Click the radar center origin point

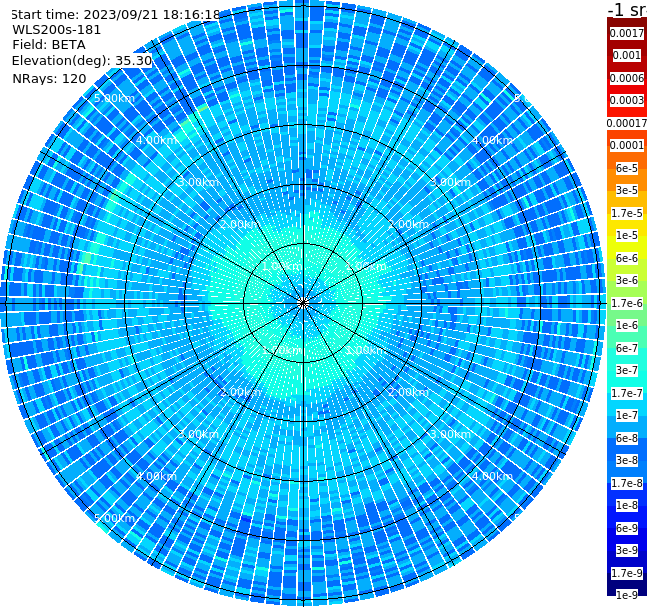[303, 303]
